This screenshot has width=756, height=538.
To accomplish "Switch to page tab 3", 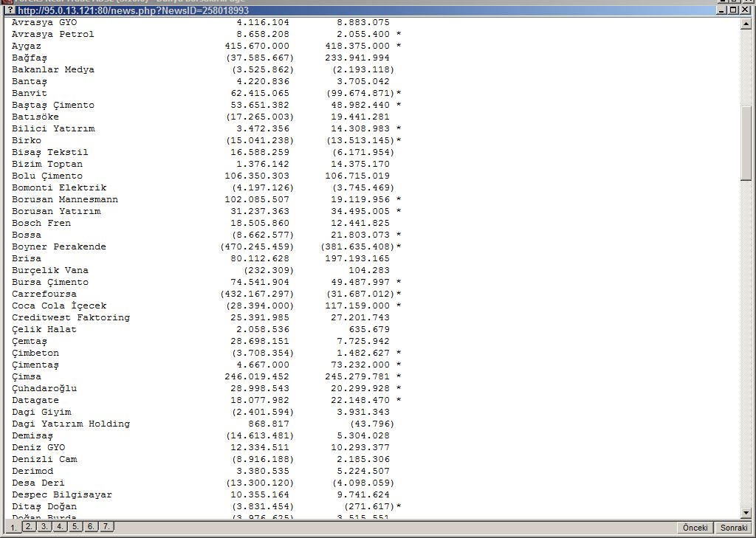I will click(44, 526).
